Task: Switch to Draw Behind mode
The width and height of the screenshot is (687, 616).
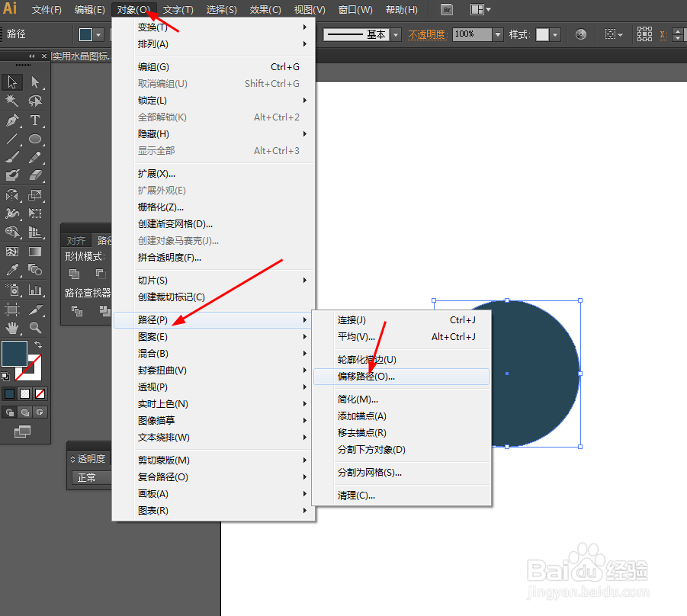Action: click(x=25, y=412)
